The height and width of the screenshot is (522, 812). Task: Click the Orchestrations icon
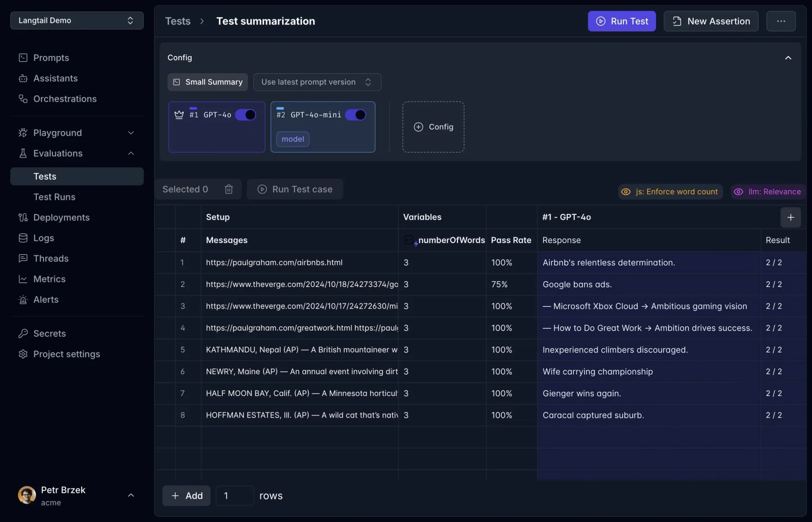(23, 99)
